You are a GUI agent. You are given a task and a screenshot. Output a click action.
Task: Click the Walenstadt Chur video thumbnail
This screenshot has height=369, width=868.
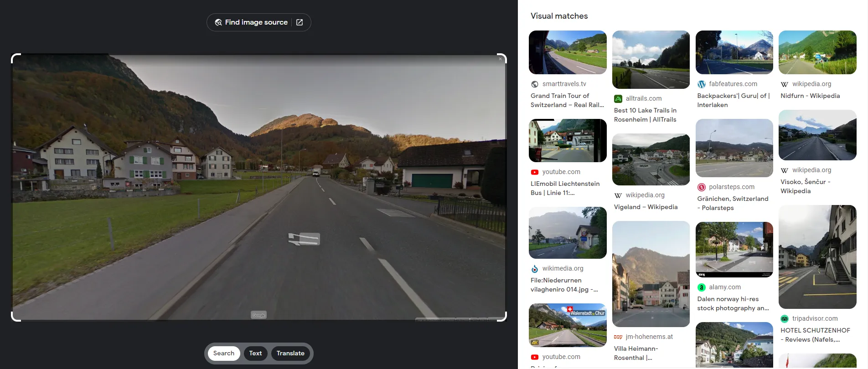568,325
